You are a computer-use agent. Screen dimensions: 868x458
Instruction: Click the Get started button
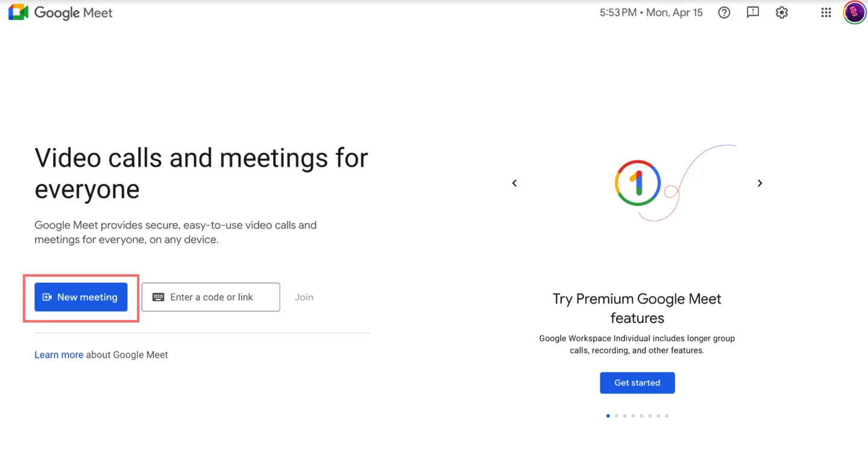click(x=637, y=383)
